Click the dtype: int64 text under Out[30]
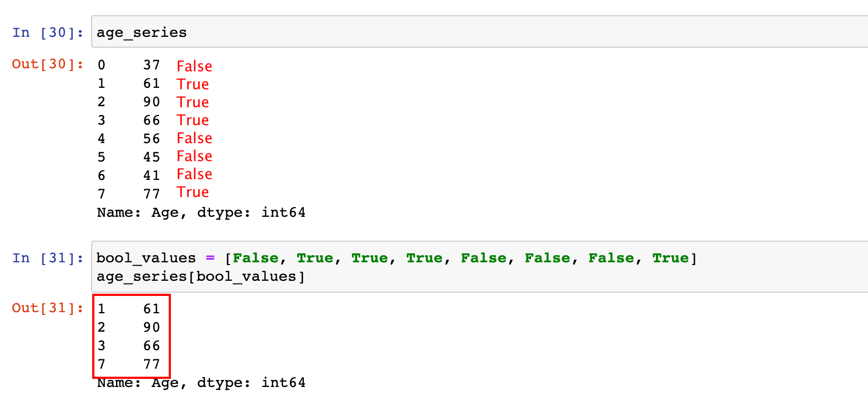This screenshot has height=400, width=868. pos(251,212)
